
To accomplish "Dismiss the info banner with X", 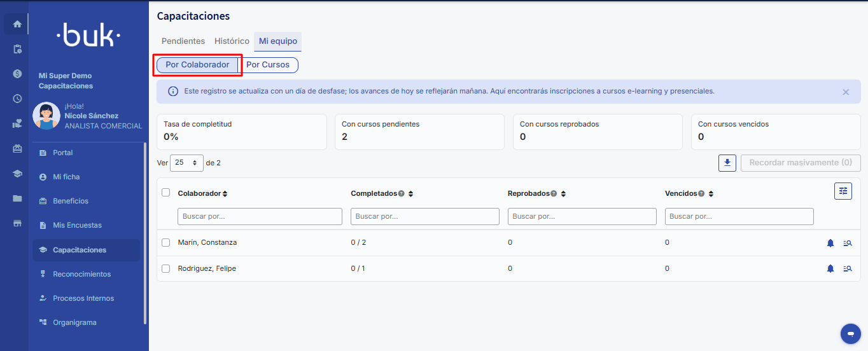I will click(x=846, y=92).
